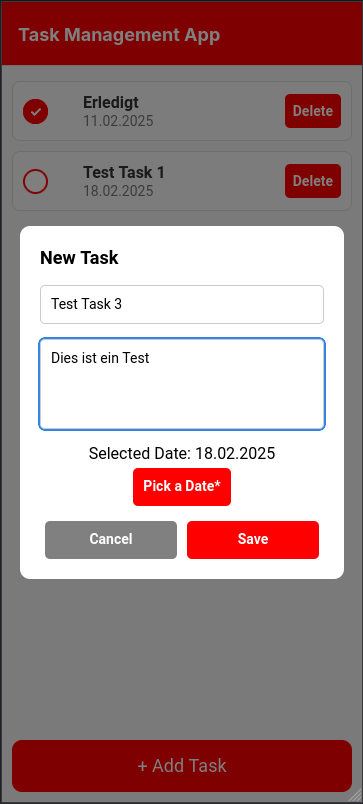Click the Task Management App header title

119,35
